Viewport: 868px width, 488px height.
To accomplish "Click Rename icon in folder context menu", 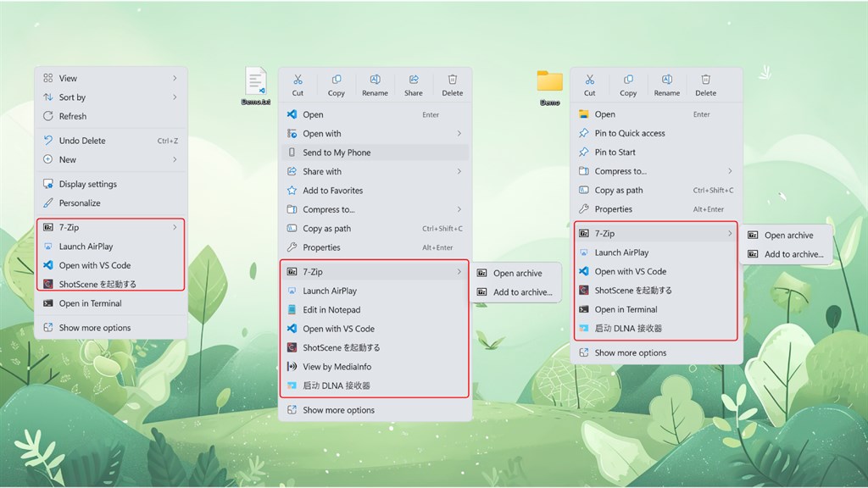I will point(667,80).
